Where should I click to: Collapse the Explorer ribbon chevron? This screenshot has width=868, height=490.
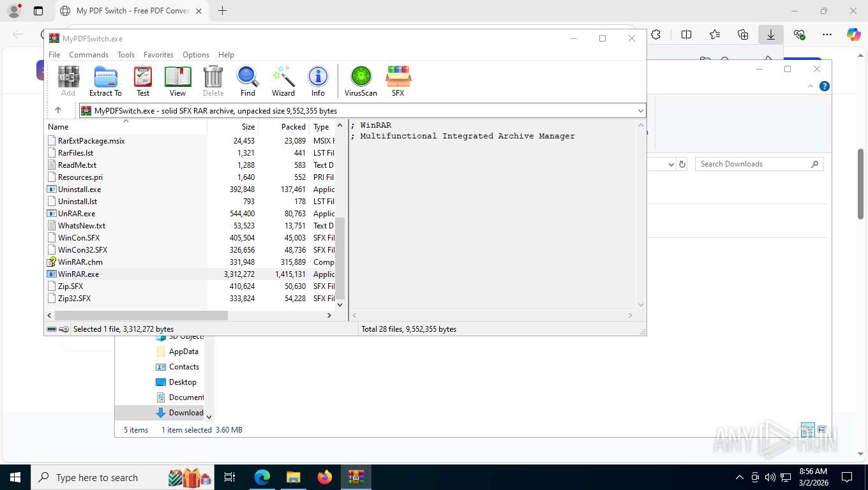tap(811, 86)
